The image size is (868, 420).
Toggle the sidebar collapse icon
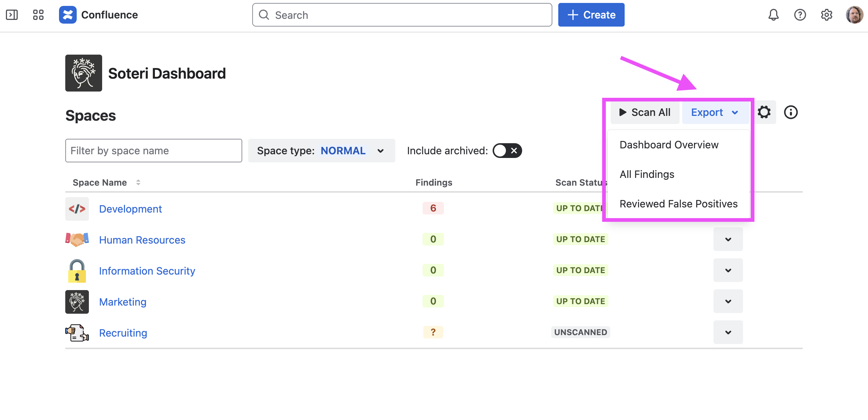(x=12, y=15)
